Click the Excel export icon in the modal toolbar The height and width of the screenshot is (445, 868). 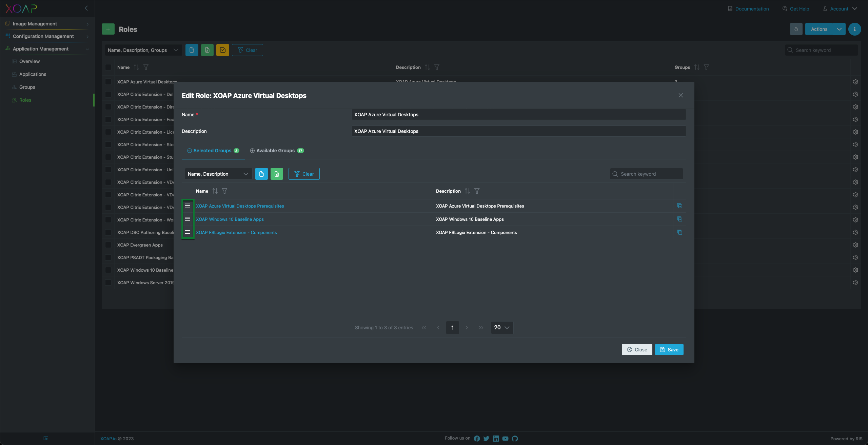[x=277, y=174]
